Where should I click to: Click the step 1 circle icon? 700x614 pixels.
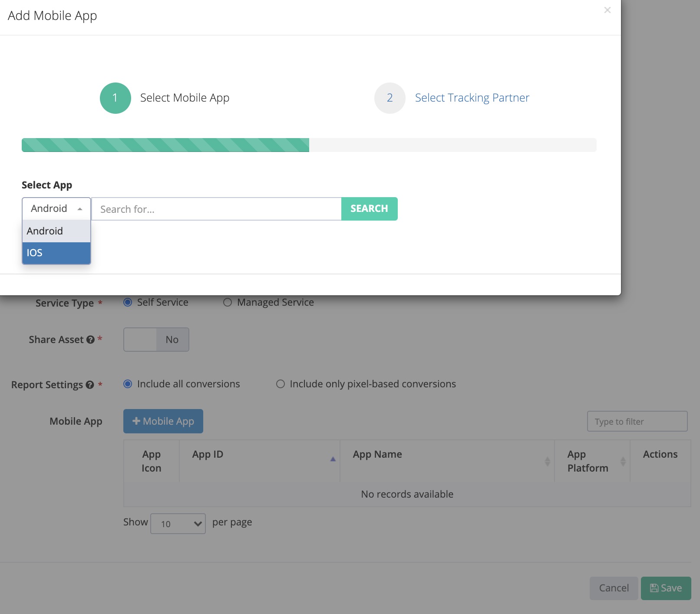click(x=115, y=98)
